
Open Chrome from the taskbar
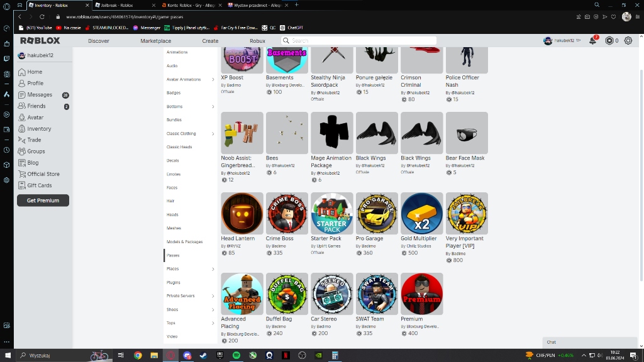coord(138,356)
